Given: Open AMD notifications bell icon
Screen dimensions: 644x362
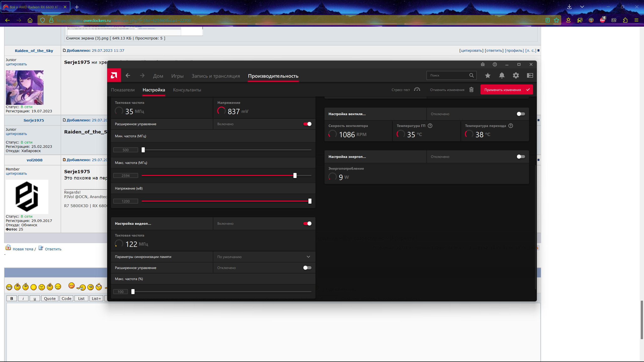Looking at the screenshot, I should [502, 75].
